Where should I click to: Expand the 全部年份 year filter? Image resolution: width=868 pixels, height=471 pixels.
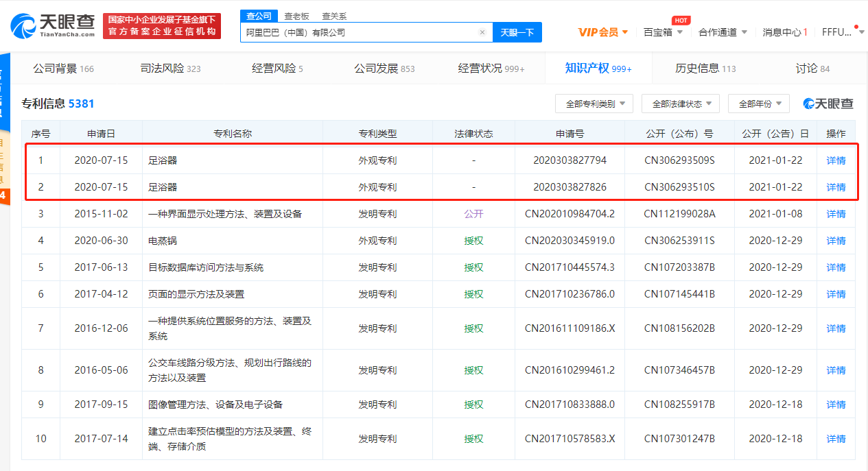click(x=759, y=104)
